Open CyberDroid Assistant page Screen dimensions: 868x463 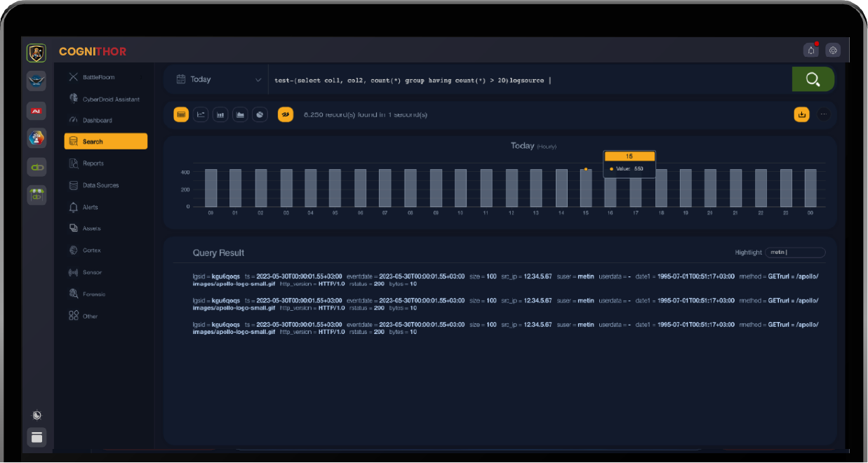coord(110,99)
